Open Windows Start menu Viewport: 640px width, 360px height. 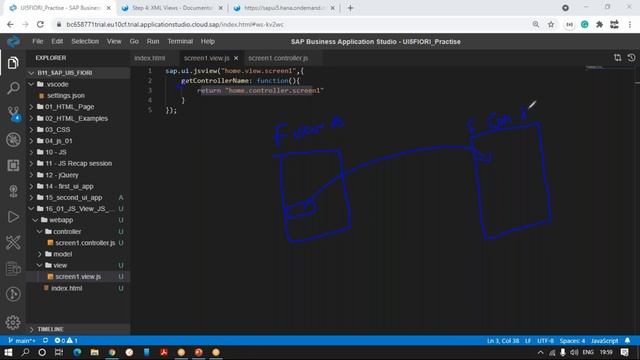[8, 352]
